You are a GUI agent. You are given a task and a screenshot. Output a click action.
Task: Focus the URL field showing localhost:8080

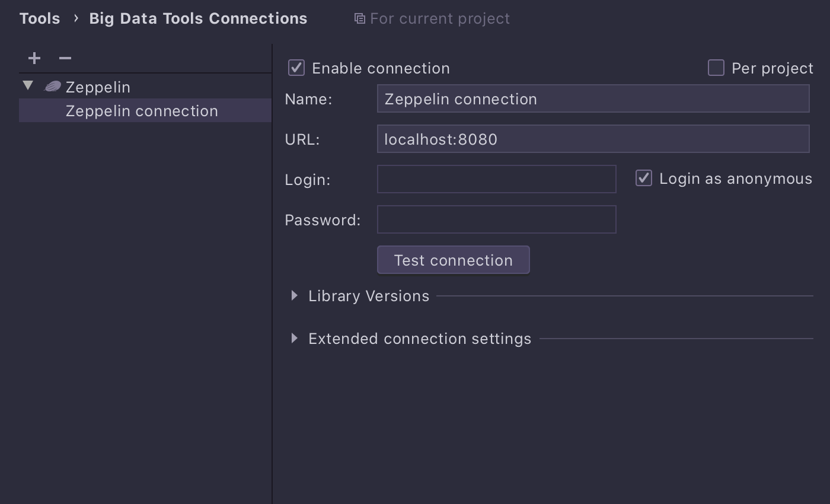pyautogui.click(x=593, y=139)
